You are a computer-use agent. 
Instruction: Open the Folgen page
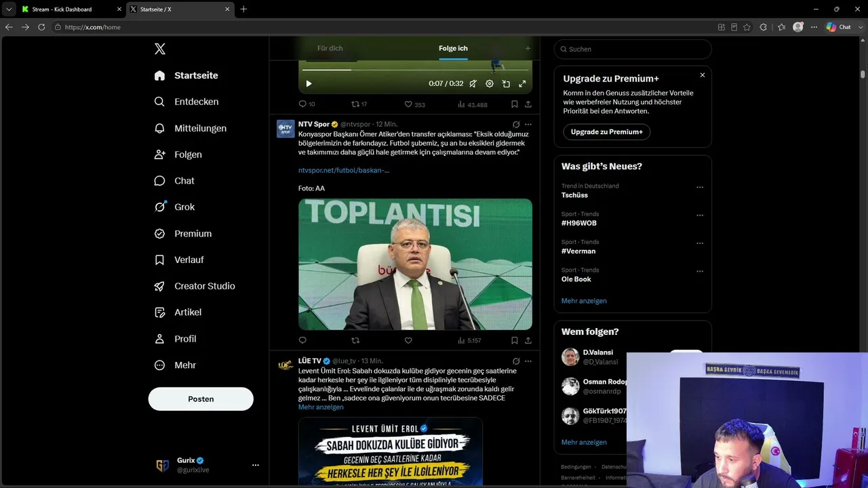(x=178, y=155)
